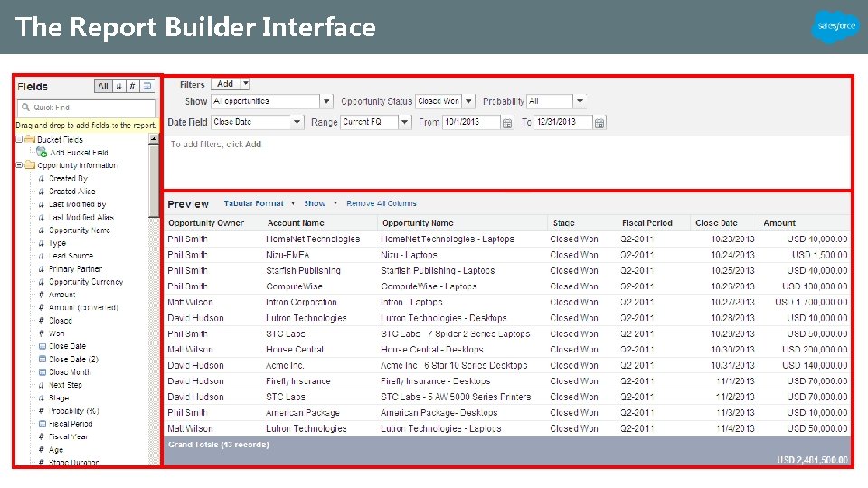Open the From date calendar picker

point(507,123)
